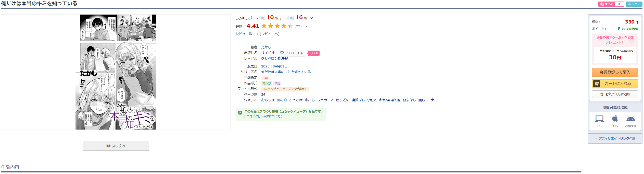Select the Android robot icon
Viewport: 644px width, 174px height.
[x=630, y=119]
